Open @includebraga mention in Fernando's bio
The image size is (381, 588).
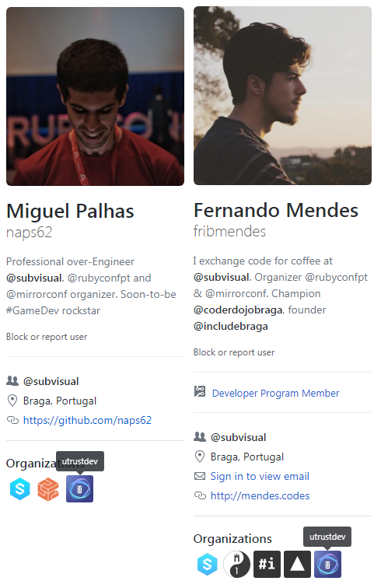[231, 326]
